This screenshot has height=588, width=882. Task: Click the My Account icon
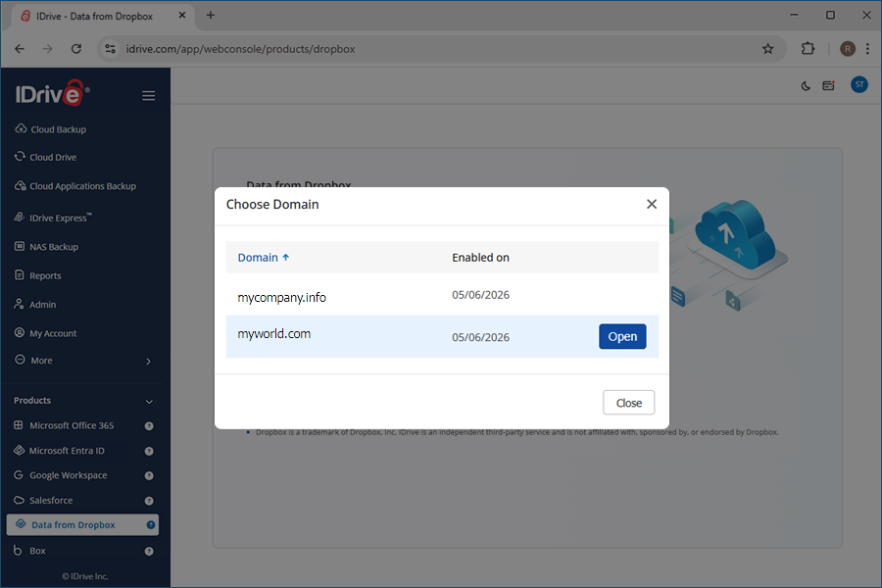click(20, 332)
